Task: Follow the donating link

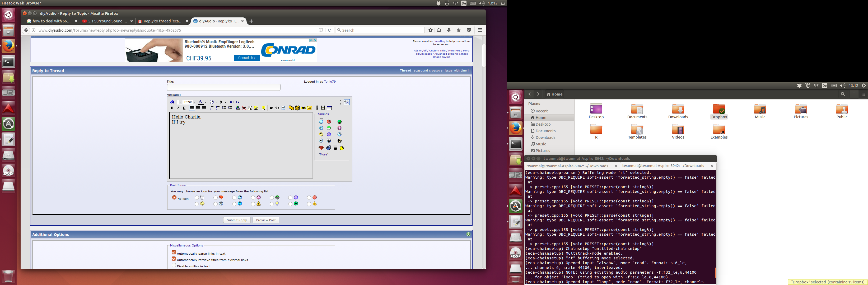Action: pyautogui.click(x=439, y=41)
